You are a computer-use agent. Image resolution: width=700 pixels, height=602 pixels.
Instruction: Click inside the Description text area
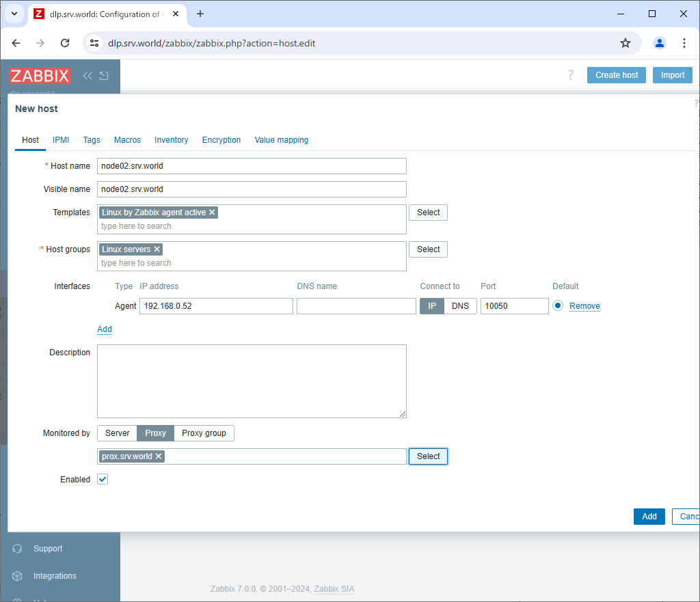tap(252, 381)
